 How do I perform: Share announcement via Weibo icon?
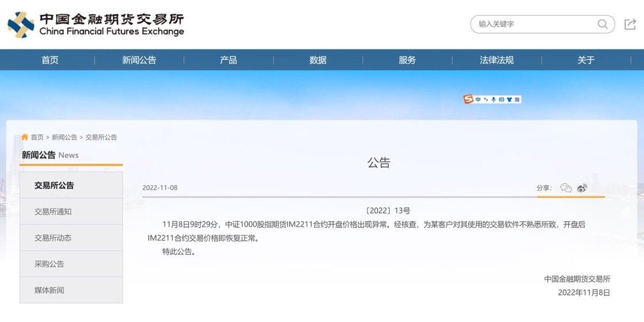pyautogui.click(x=582, y=188)
